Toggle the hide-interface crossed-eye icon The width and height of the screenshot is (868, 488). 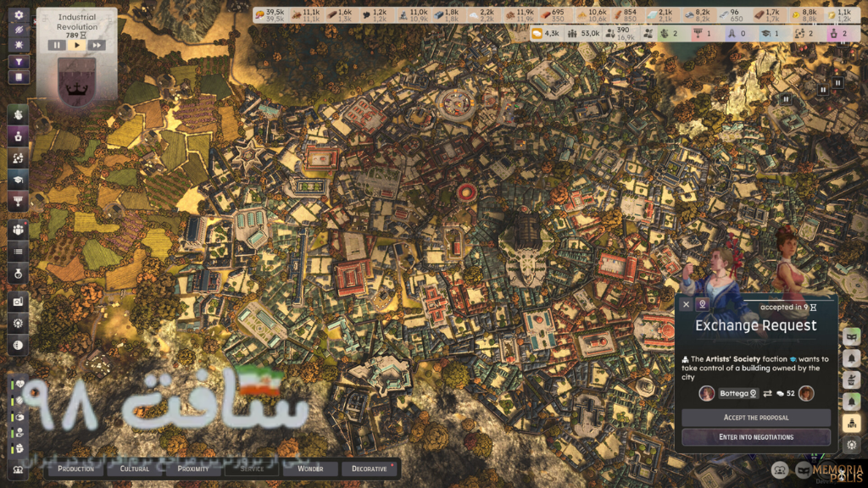[x=19, y=30]
